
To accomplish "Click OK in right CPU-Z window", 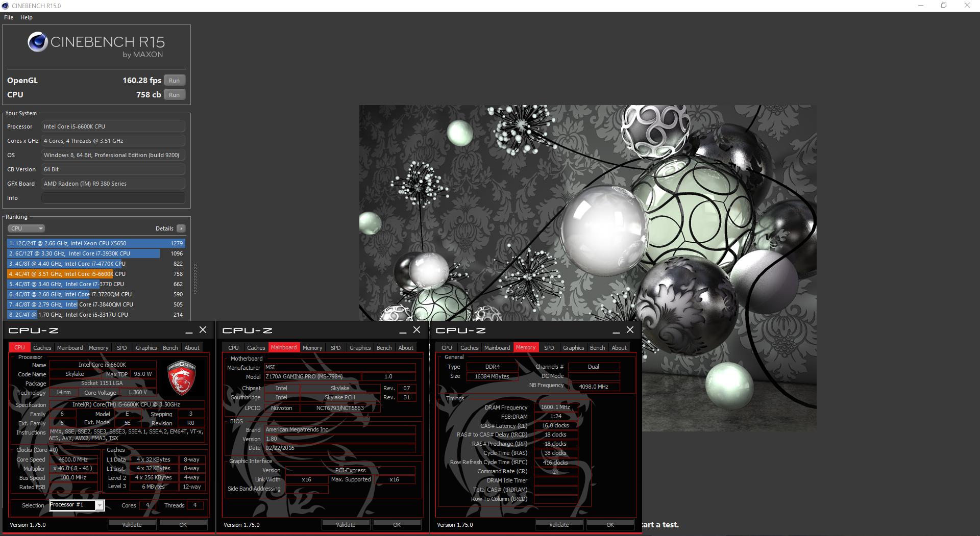I will pos(610,525).
